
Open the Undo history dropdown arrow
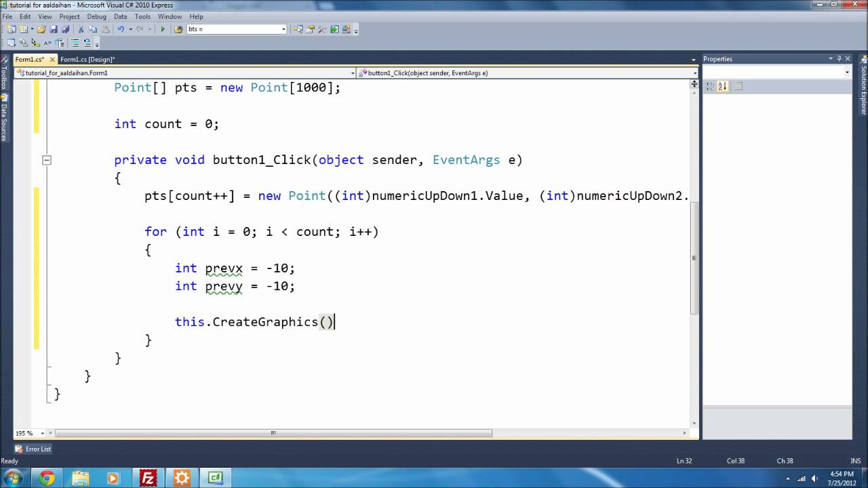click(x=130, y=29)
